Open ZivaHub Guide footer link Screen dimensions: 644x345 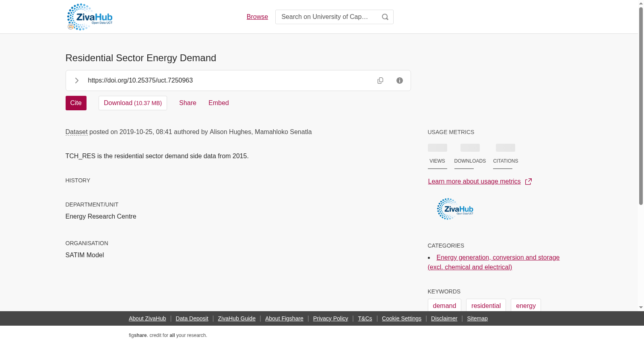(x=237, y=318)
